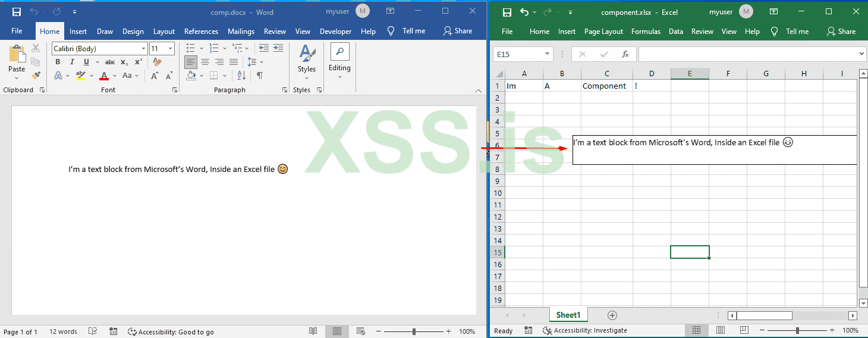Click the Decrease Indent icon

264,48
